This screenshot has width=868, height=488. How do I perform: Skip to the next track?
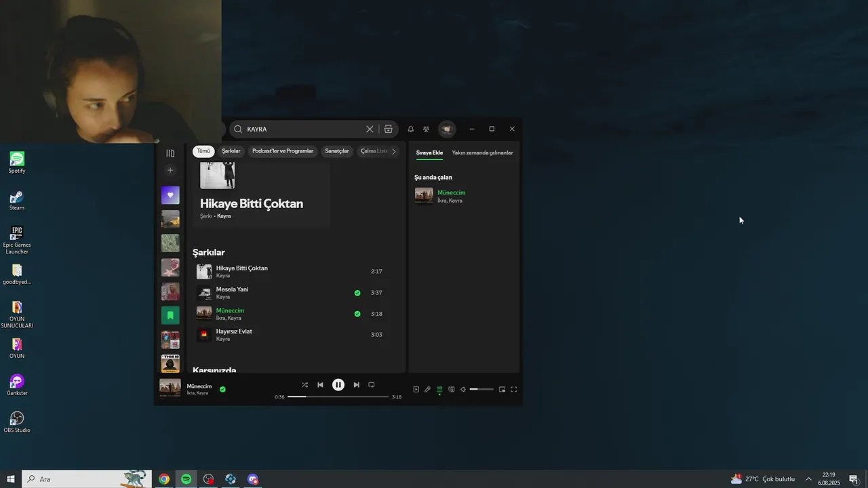point(356,385)
